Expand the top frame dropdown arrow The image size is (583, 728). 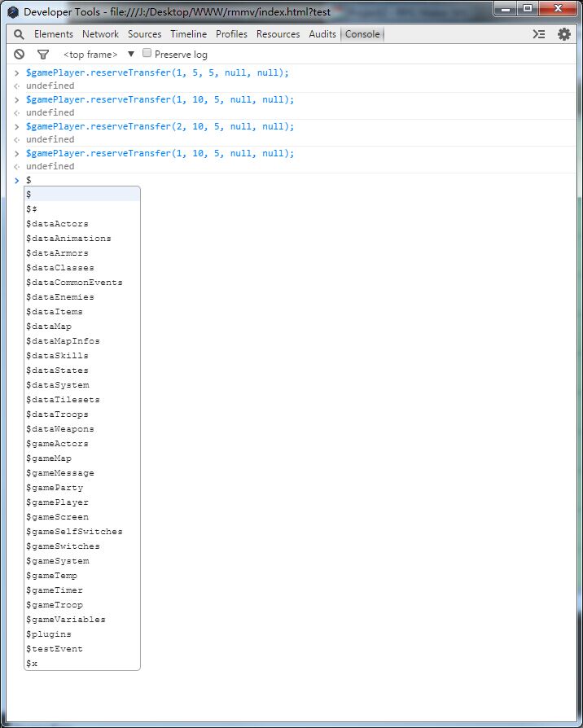tap(131, 54)
